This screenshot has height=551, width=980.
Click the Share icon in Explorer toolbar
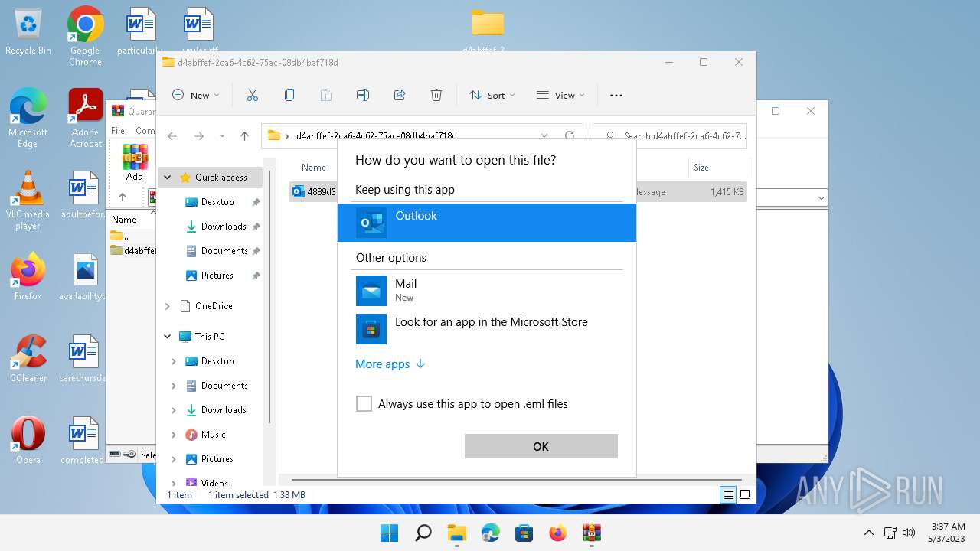click(x=400, y=95)
